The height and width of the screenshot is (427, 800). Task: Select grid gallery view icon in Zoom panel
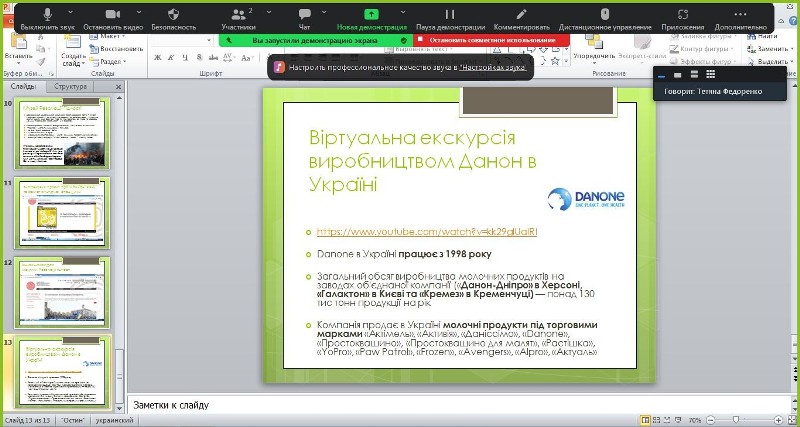pos(710,75)
